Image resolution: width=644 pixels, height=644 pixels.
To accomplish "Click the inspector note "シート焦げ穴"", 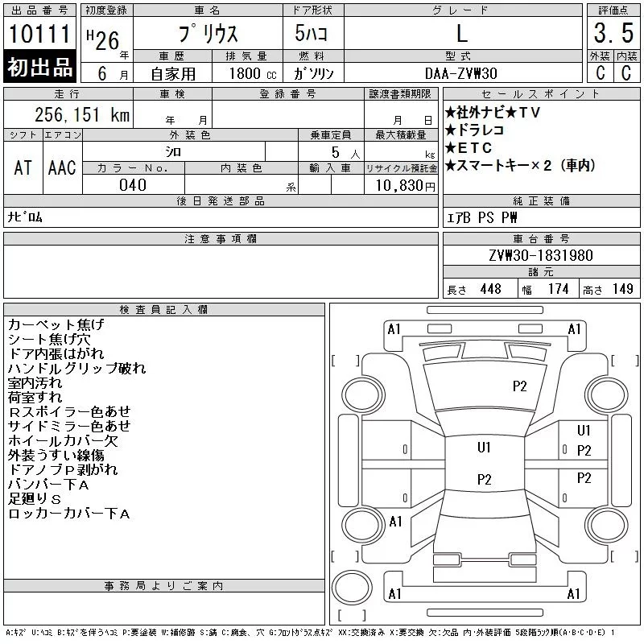I will 49,339.
